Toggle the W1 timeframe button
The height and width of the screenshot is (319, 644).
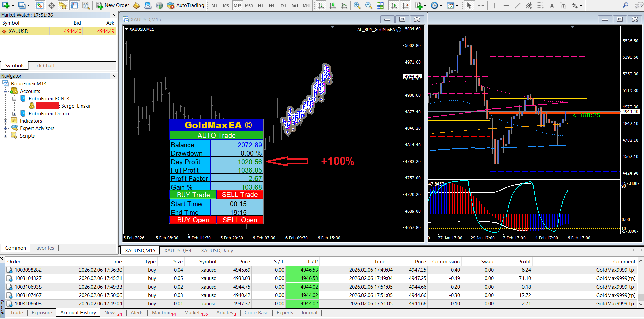tap(295, 5)
